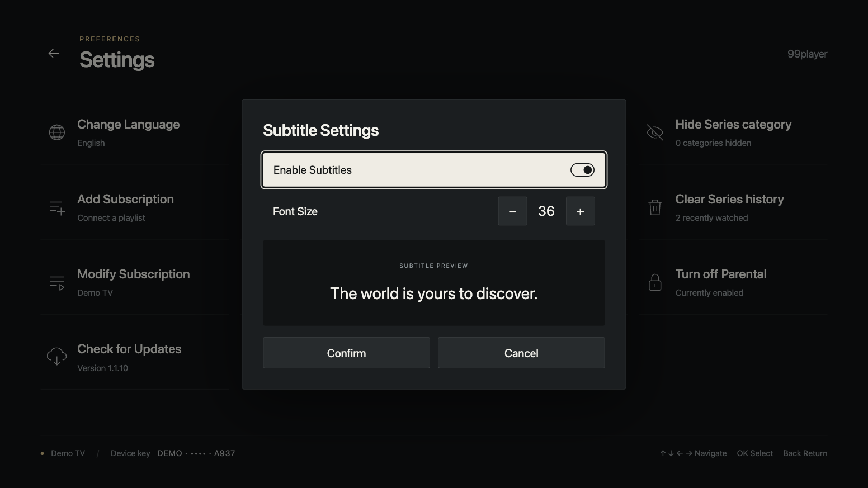Click the OK Select hint
Image resolution: width=868 pixels, height=488 pixels.
pos(754,453)
